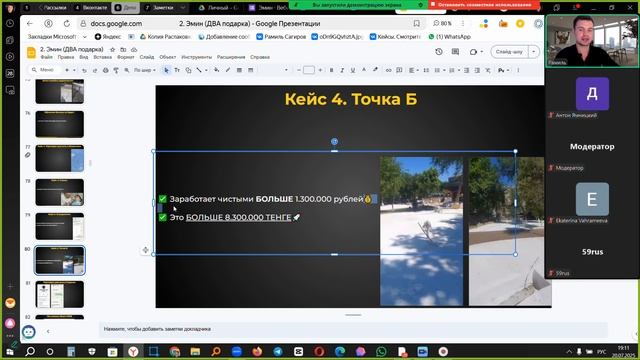Screen dimensions: 640x360
Task: Open the version history clock icon
Action: point(439,52)
